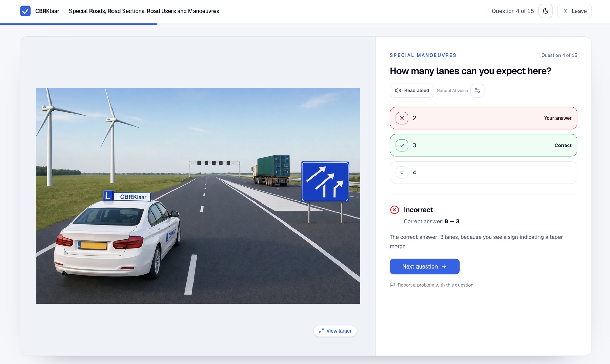Click the taper merge explanation text
This screenshot has width=610, height=364.
476,242
